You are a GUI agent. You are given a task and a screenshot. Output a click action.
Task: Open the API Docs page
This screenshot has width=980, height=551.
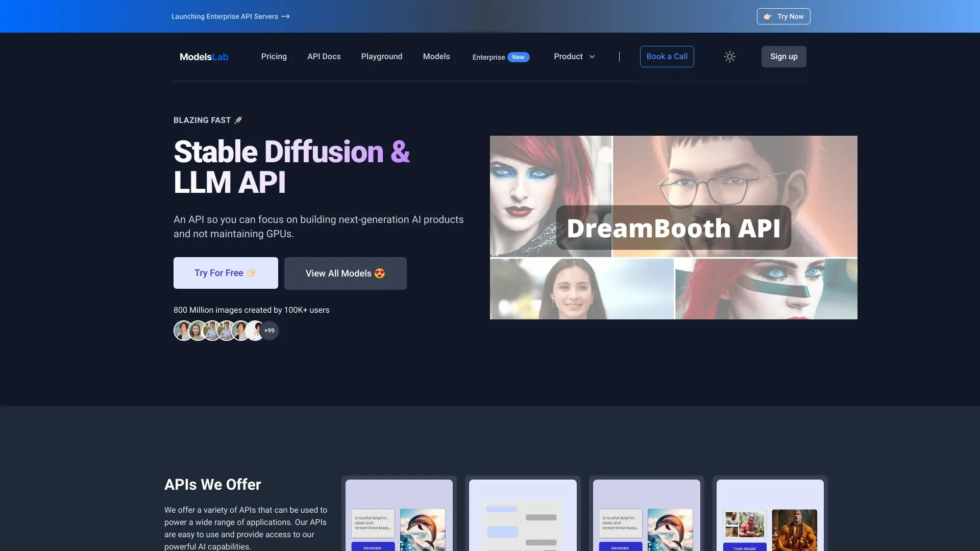coord(324,57)
